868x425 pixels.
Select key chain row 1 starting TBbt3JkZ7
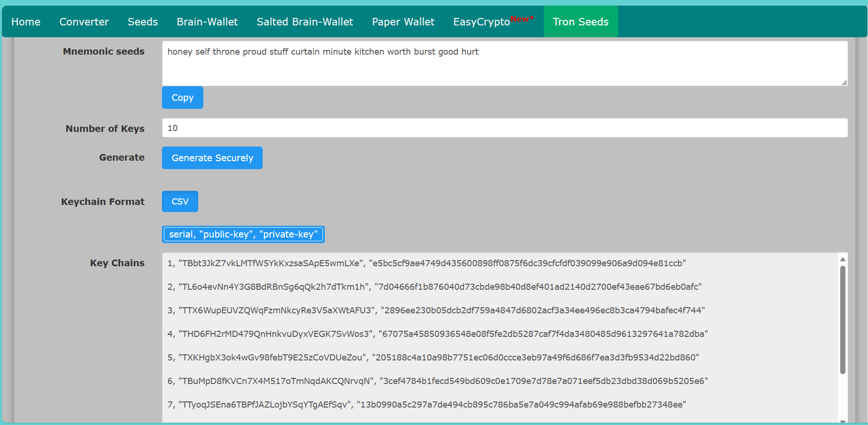426,263
